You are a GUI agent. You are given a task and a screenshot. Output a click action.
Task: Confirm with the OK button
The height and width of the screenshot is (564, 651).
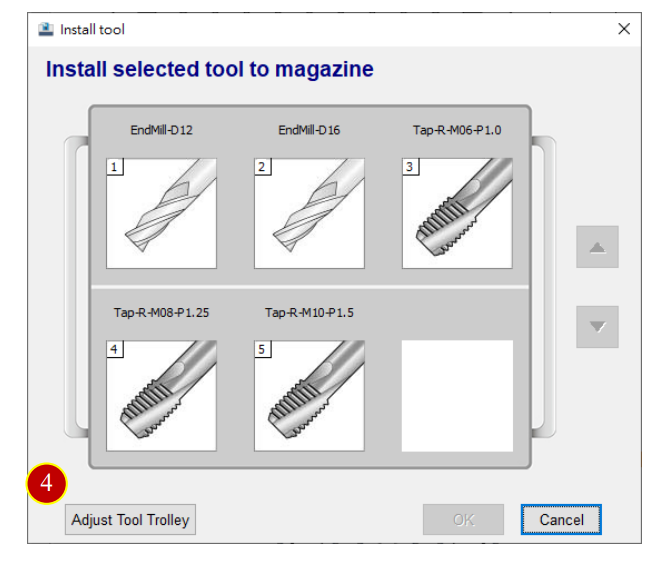click(x=463, y=520)
